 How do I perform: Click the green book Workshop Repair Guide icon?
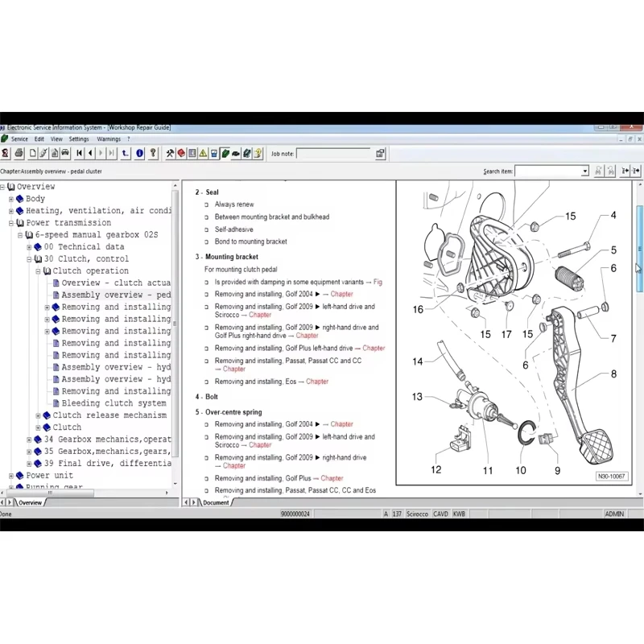[x=225, y=153]
